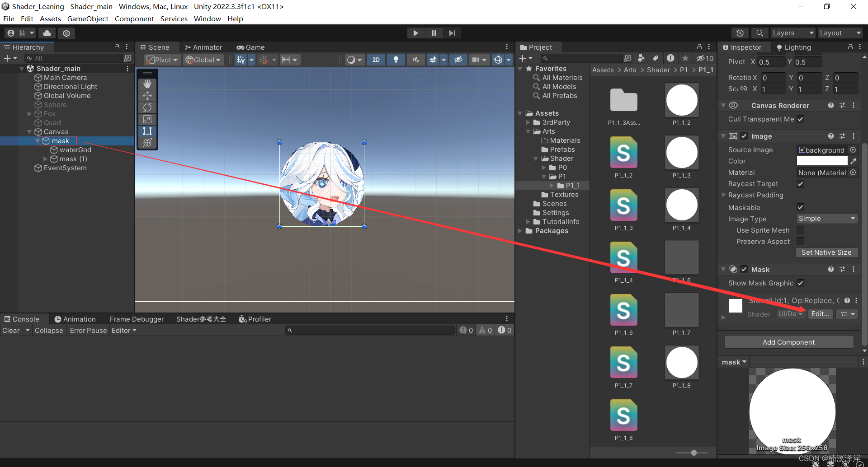Viewport: 868px width, 467px height.
Task: Open Unity cloud services icon
Action: pyautogui.click(x=47, y=33)
